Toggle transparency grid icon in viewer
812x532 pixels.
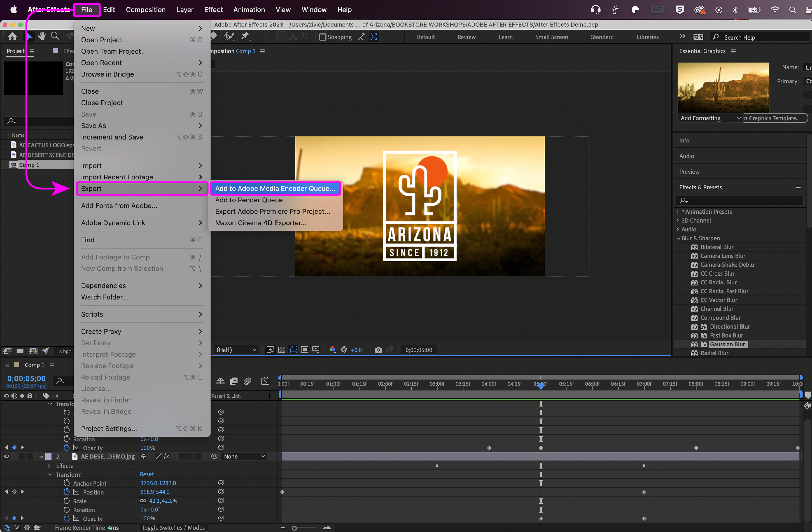pos(282,350)
